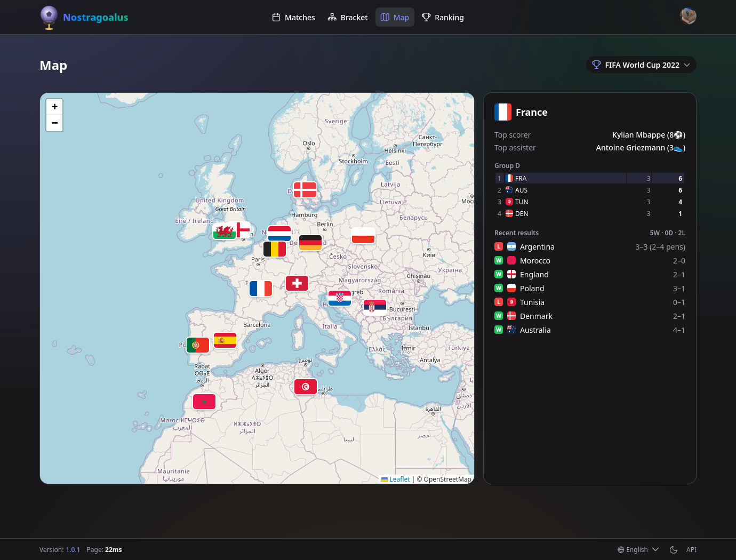The width and height of the screenshot is (736, 560).
Task: Select the Morocco recent result row
Action: click(590, 261)
